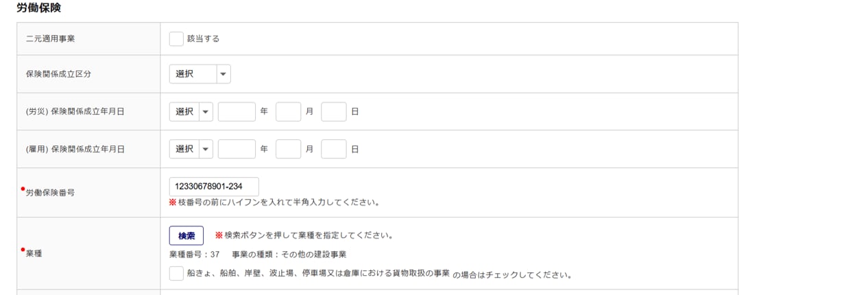Click the 業種 row label
This screenshot has width=868, height=295.
coord(34,254)
